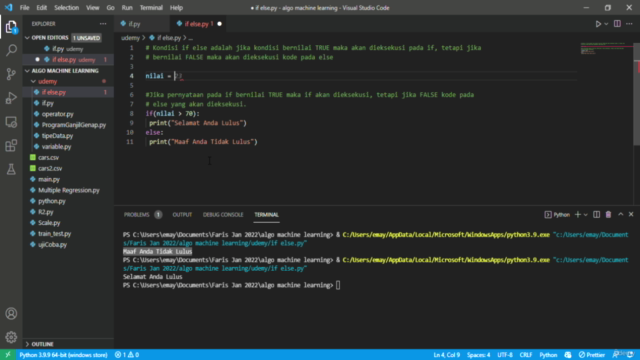Open run options dropdown next to play
This screenshot has height=360, width=640.
[x=606, y=24]
